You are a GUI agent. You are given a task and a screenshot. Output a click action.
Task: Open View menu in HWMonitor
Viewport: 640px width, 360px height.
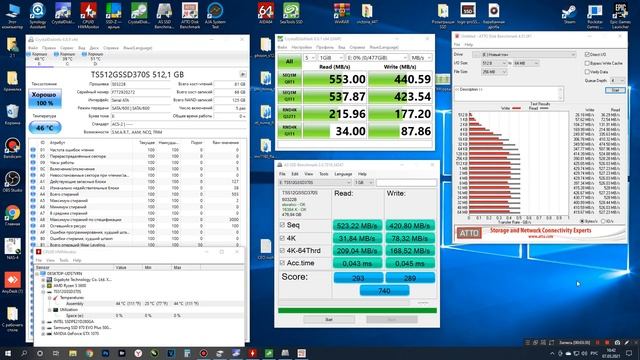coord(51,260)
